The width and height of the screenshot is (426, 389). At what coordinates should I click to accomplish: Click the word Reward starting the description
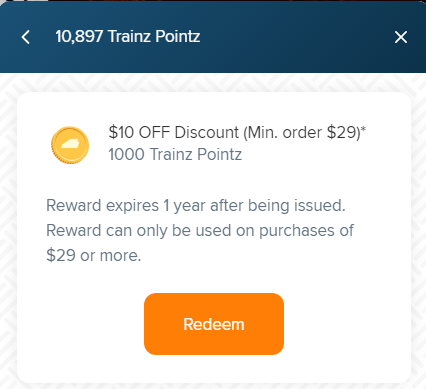(73, 205)
